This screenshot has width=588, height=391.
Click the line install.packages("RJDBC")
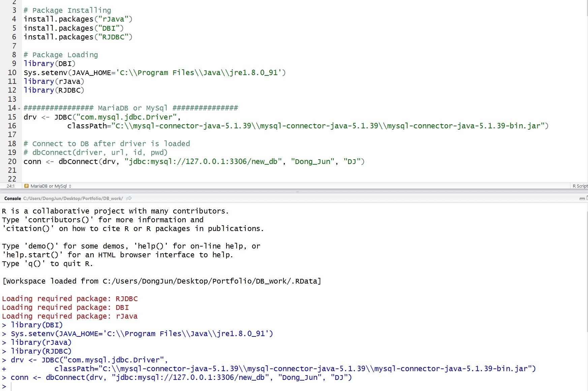[78, 37]
